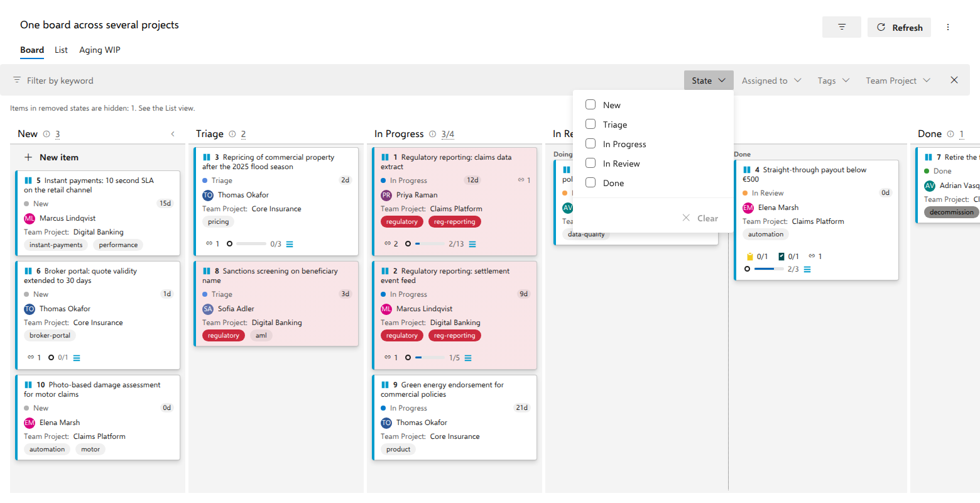Screen dimensions: 980x503
Task: Open the Team Project filter dropdown
Action: (x=898, y=80)
